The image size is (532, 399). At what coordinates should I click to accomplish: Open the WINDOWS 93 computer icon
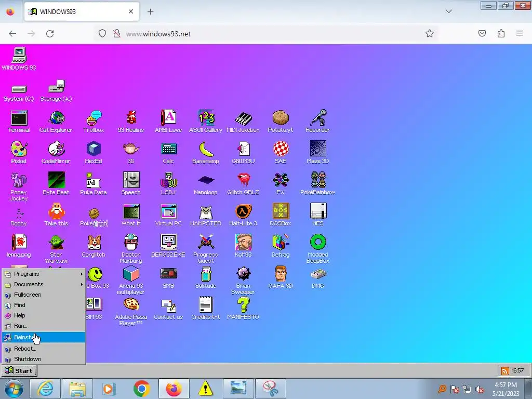19,59
